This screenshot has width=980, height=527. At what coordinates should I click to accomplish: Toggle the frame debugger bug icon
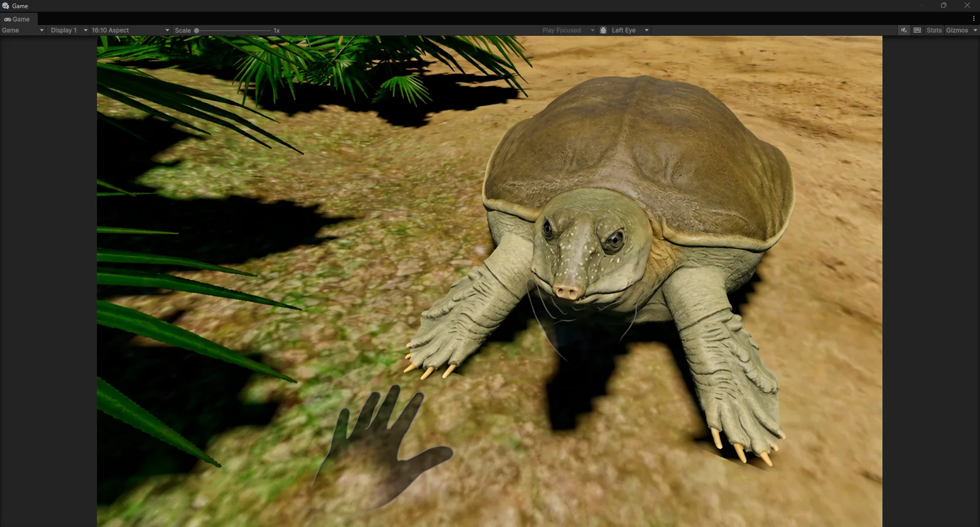pyautogui.click(x=603, y=30)
